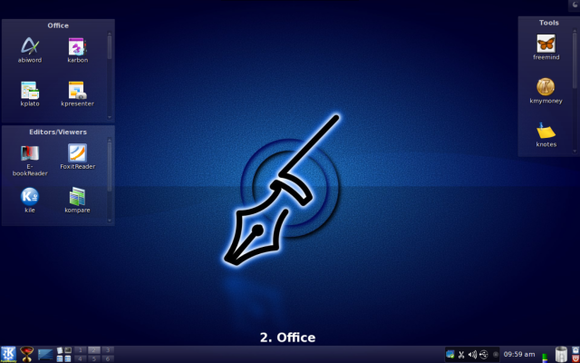Image resolution: width=580 pixels, height=363 pixels.
Task: Click the Tools panel scroll down arrow
Action: pos(574,151)
